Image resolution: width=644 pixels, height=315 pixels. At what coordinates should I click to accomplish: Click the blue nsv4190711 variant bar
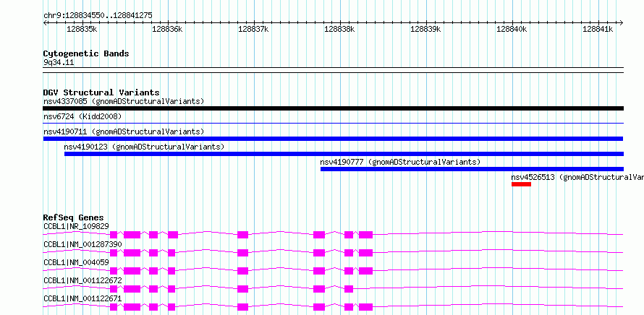333,139
